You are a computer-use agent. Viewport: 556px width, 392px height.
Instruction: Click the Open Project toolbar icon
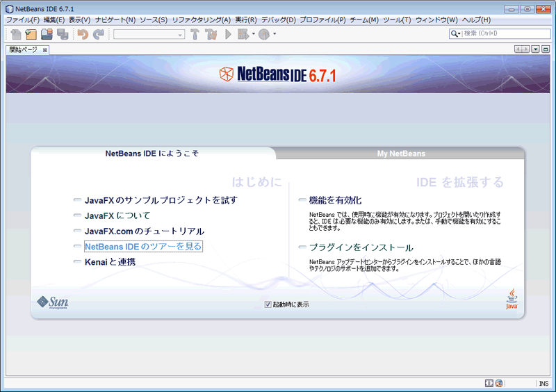pyautogui.click(x=47, y=35)
